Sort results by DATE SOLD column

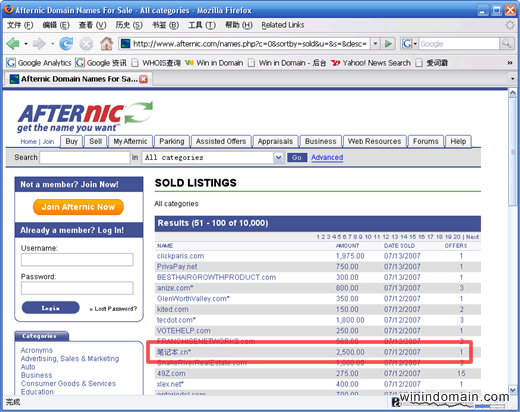coord(399,246)
